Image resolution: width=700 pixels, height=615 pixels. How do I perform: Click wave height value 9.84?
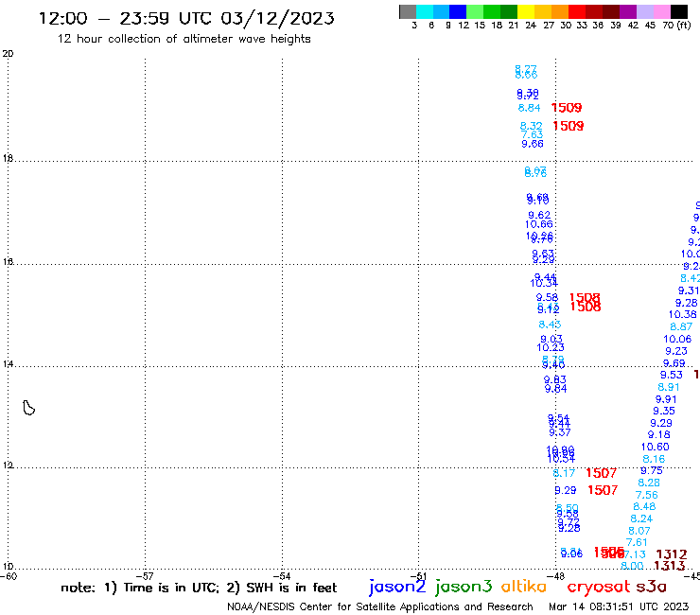click(x=556, y=389)
